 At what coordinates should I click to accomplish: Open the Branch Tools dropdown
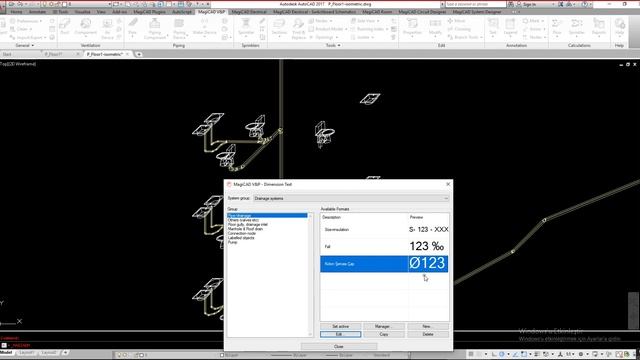465,37
